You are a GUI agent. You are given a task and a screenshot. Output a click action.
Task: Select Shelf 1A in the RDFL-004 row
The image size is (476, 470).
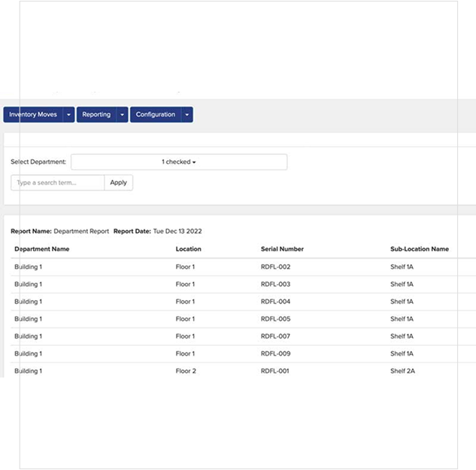coord(402,302)
